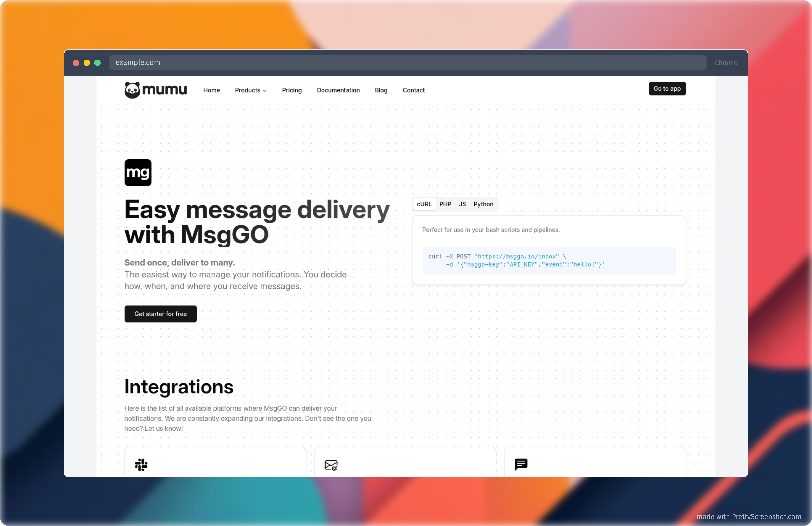
Task: Go to the Contact page
Action: 413,90
